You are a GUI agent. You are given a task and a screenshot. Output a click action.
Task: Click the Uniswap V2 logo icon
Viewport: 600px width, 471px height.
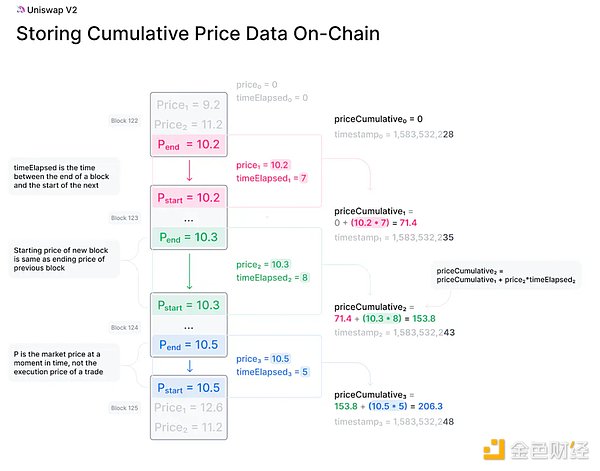click(20, 10)
